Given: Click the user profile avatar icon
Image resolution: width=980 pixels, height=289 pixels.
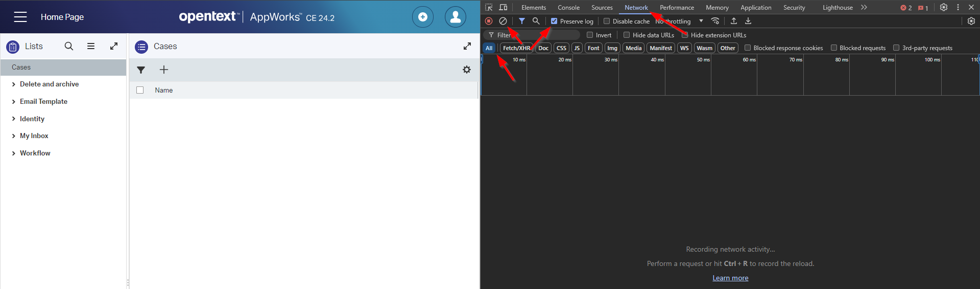Looking at the screenshot, I should point(455,17).
